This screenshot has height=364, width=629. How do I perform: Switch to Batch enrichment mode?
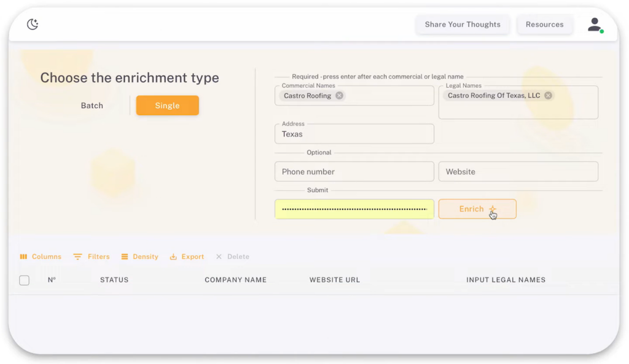92,105
